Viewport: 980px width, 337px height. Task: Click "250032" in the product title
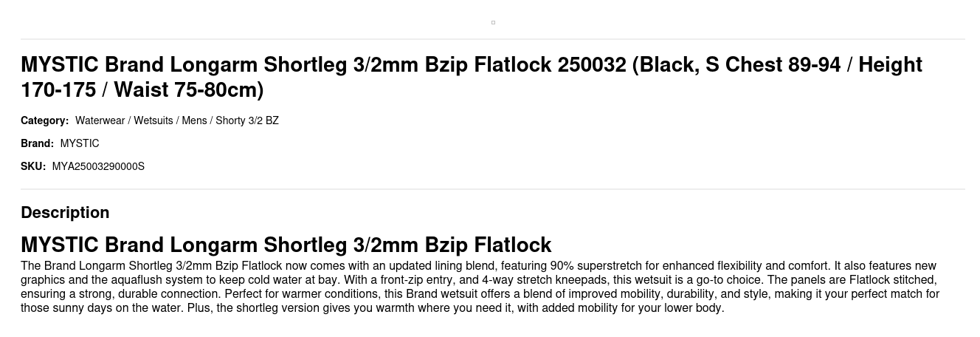pos(592,65)
